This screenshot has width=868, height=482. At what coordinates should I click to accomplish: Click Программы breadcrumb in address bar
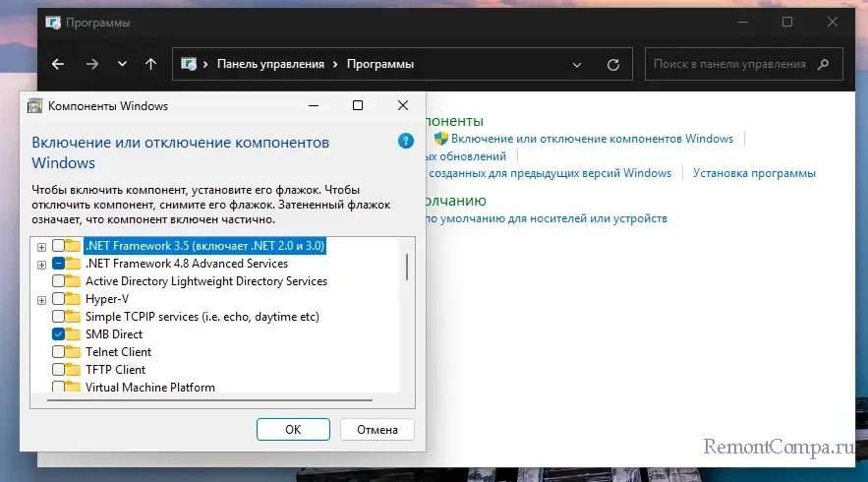[x=380, y=64]
